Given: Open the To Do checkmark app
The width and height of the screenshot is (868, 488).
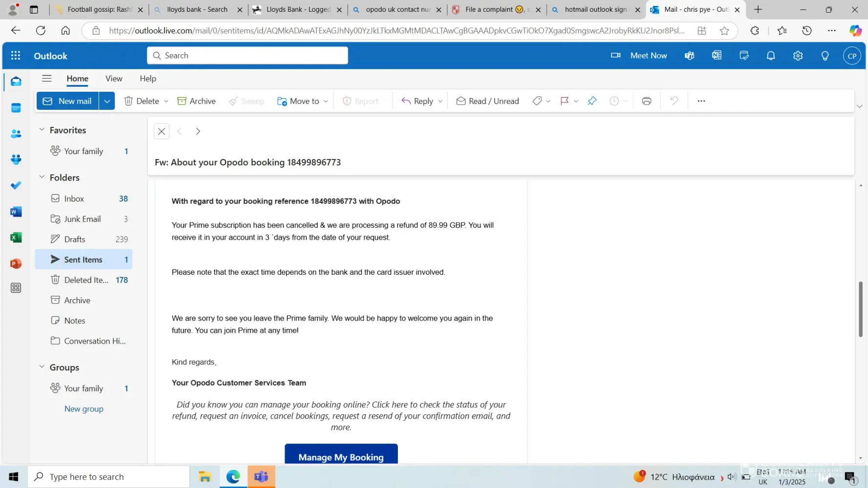Looking at the screenshot, I should tap(16, 185).
